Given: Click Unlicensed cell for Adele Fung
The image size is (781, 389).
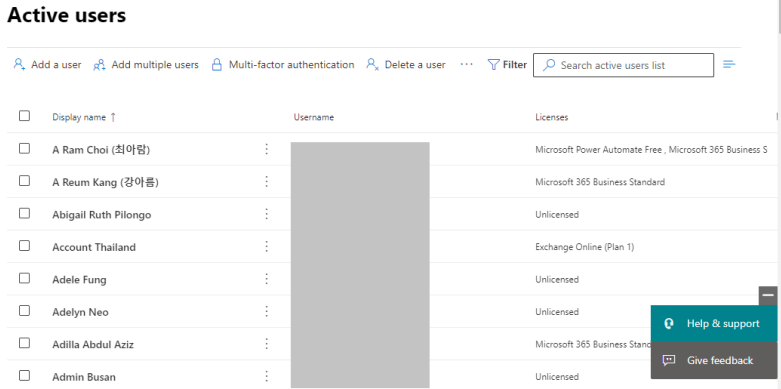Looking at the screenshot, I should coord(557,279).
